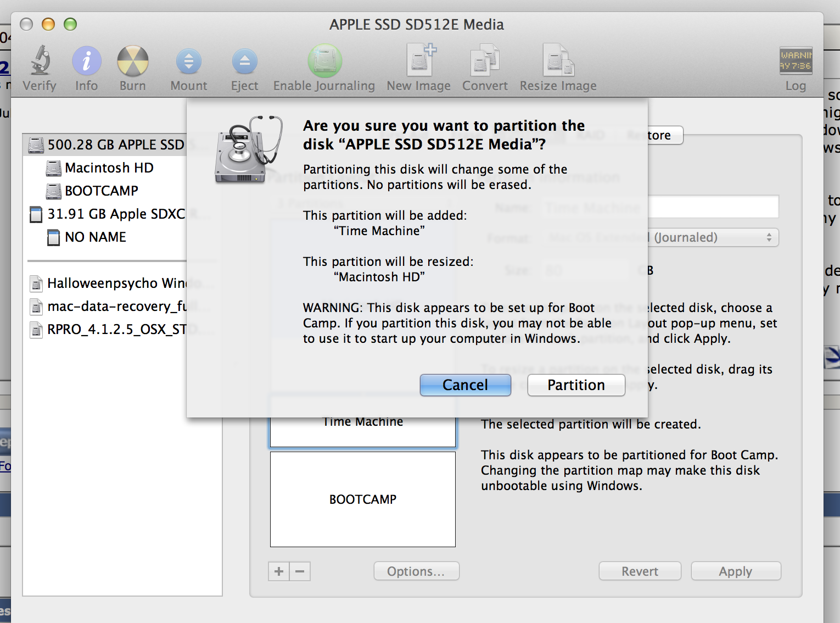Click the Apply button
Image resolution: width=840 pixels, height=623 pixels.
click(x=736, y=571)
